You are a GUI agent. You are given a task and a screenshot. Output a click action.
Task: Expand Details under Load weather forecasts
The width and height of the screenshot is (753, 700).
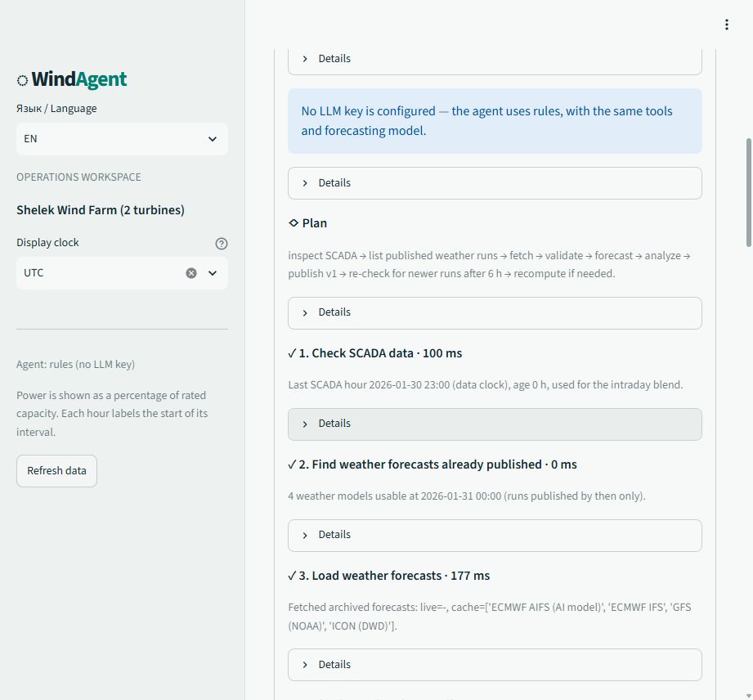pos(495,665)
